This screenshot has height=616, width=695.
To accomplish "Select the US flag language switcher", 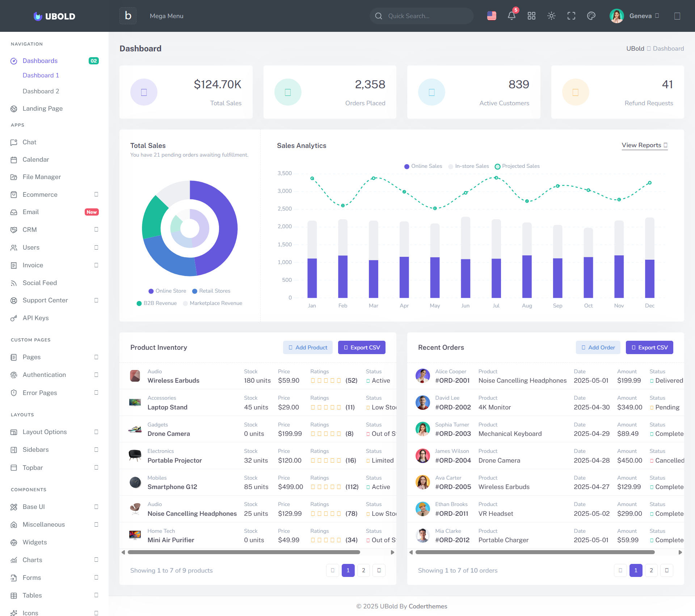I will [x=491, y=16].
